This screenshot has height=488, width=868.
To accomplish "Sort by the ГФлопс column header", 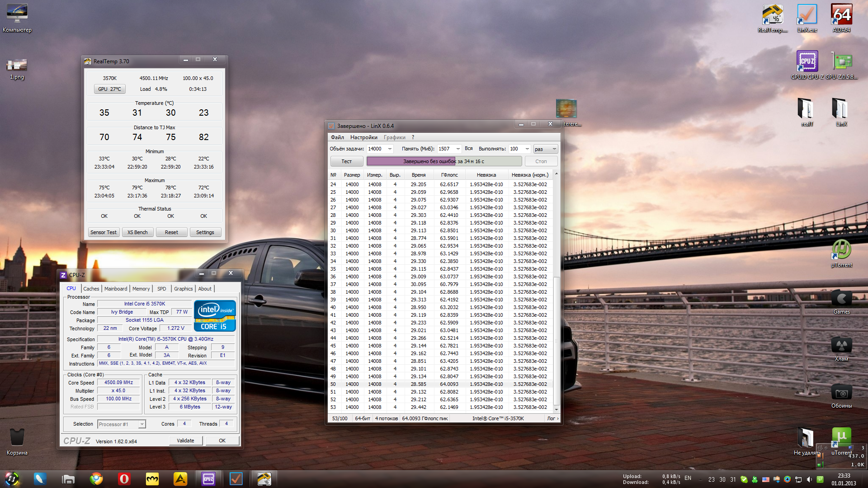I will point(449,175).
